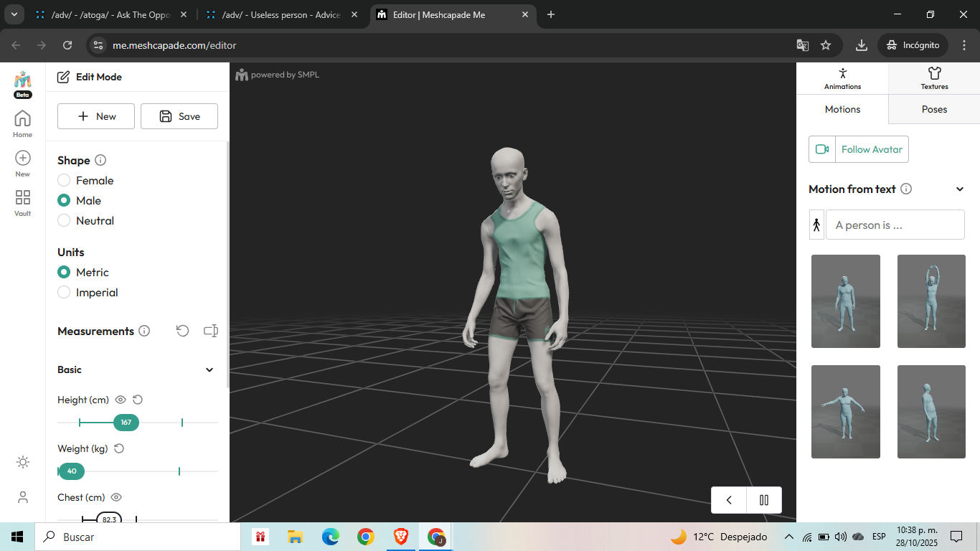Switch to the 'Useless person' browser tab
This screenshot has height=551, width=980.
tap(281, 14)
